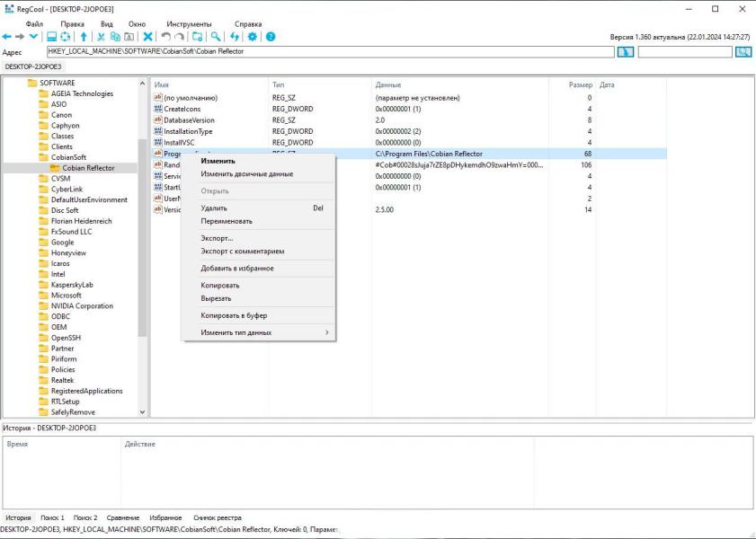
Task: Open settings via the toolbar gear icon
Action: click(253, 37)
